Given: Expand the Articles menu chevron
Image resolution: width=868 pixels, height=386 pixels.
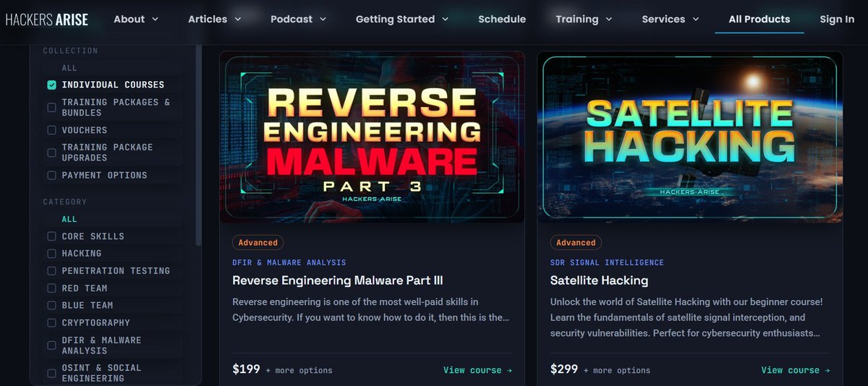Looking at the screenshot, I should pos(237,20).
